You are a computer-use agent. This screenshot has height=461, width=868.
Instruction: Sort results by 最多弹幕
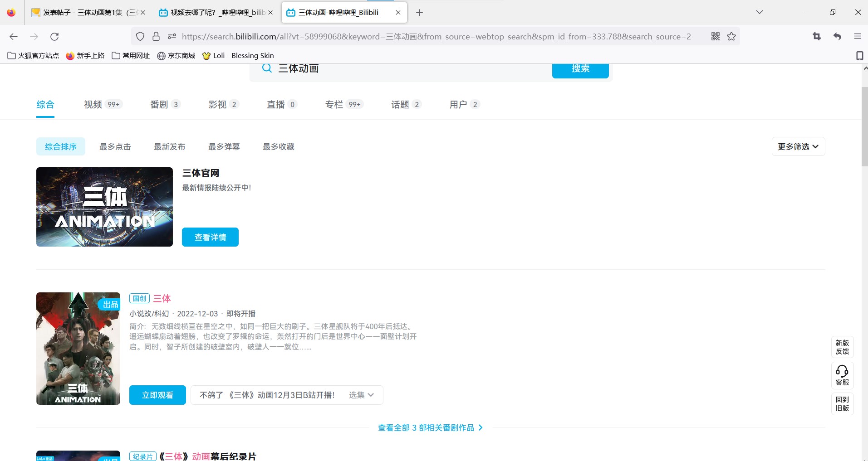pos(224,146)
